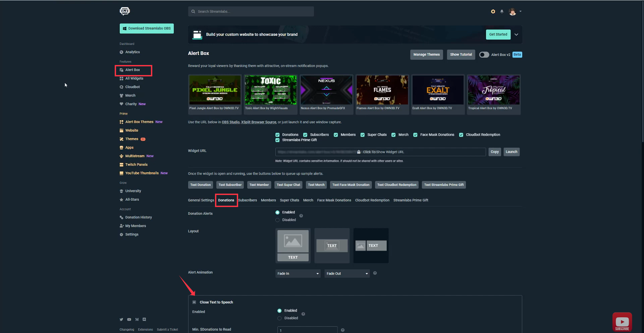Click the help icon beside Donation Alerts Enabled

301,216
